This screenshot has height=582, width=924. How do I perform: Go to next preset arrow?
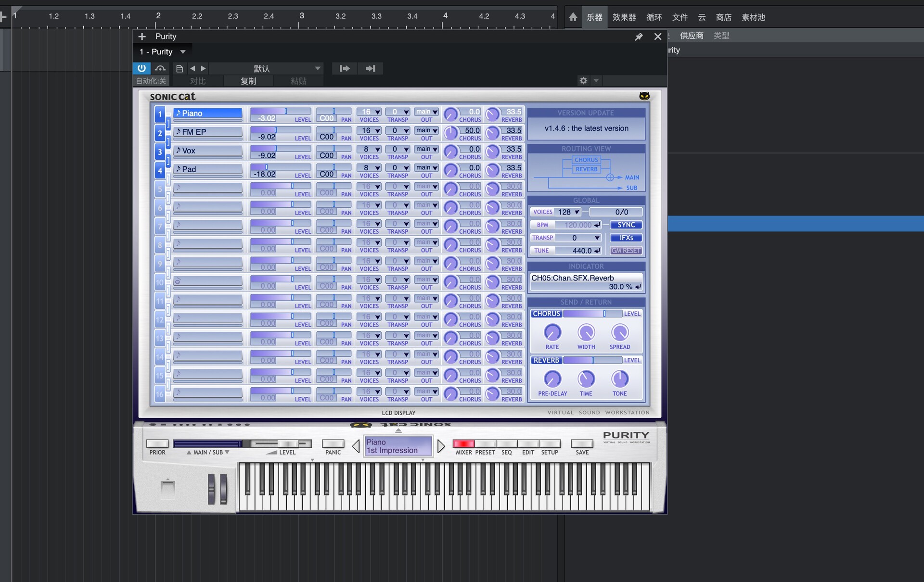click(x=203, y=68)
